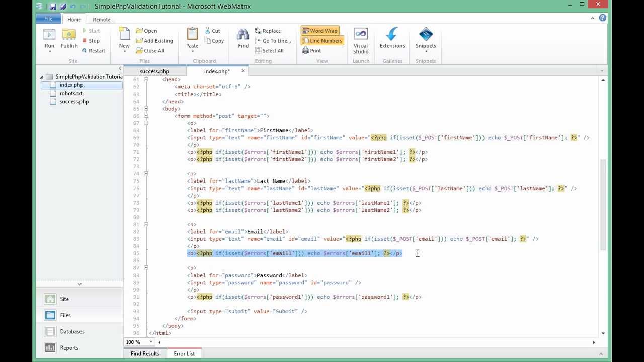Close the index.php tab
Image resolution: width=644 pixels, height=362 pixels.
(x=243, y=71)
